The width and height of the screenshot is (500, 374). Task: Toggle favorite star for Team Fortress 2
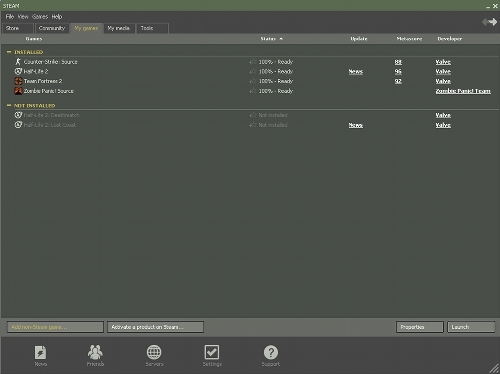tap(253, 81)
